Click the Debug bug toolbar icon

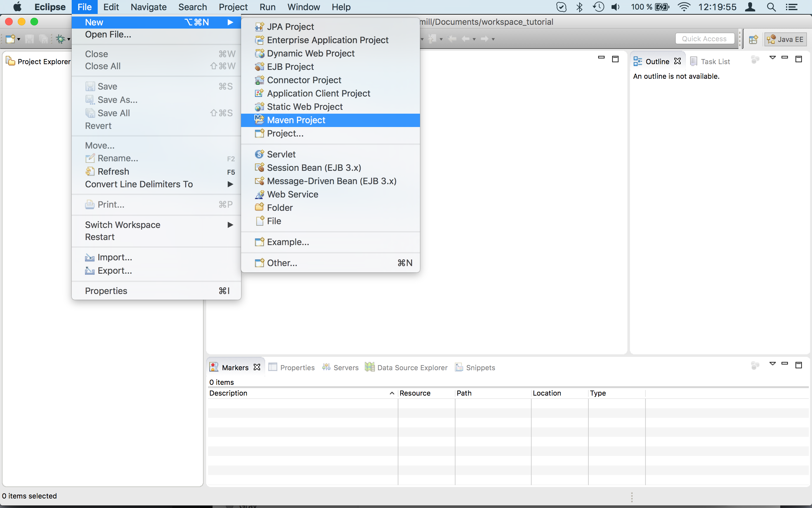(61, 39)
